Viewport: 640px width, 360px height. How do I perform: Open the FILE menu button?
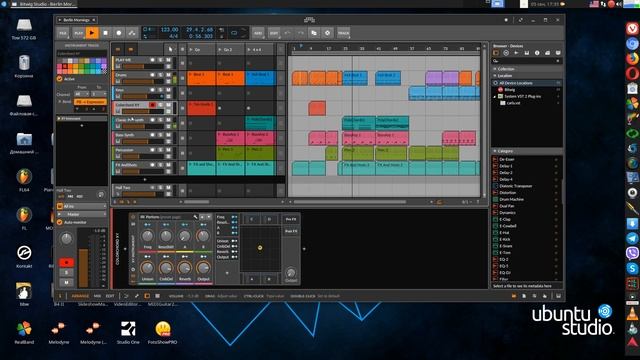click(x=63, y=33)
